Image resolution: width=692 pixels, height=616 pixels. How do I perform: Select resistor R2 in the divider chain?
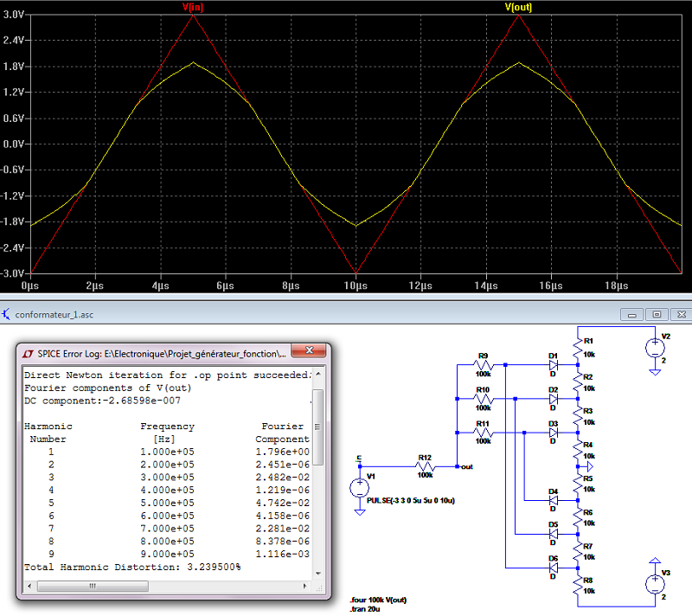578,382
